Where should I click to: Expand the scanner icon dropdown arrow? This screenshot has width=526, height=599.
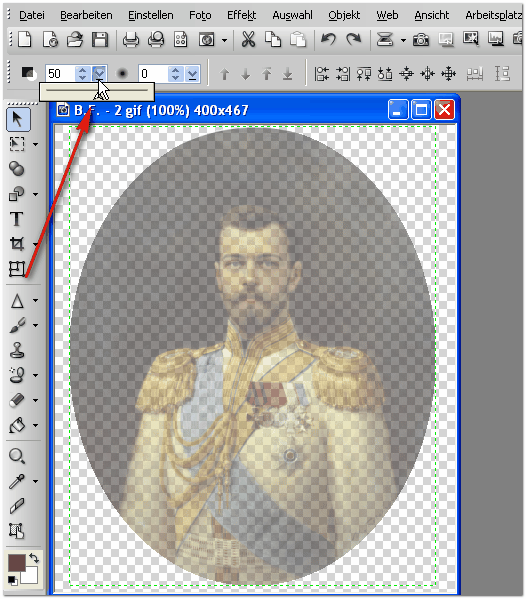pyautogui.click(x=403, y=40)
